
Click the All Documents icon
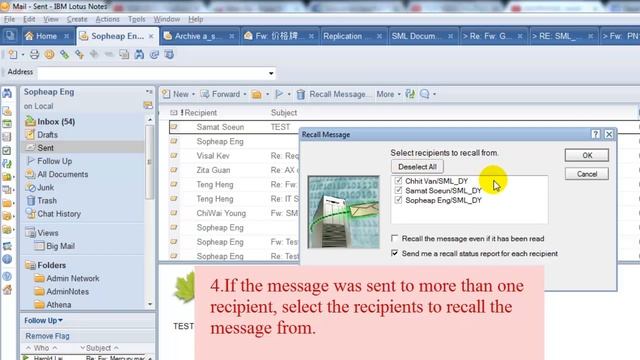pos(30,174)
